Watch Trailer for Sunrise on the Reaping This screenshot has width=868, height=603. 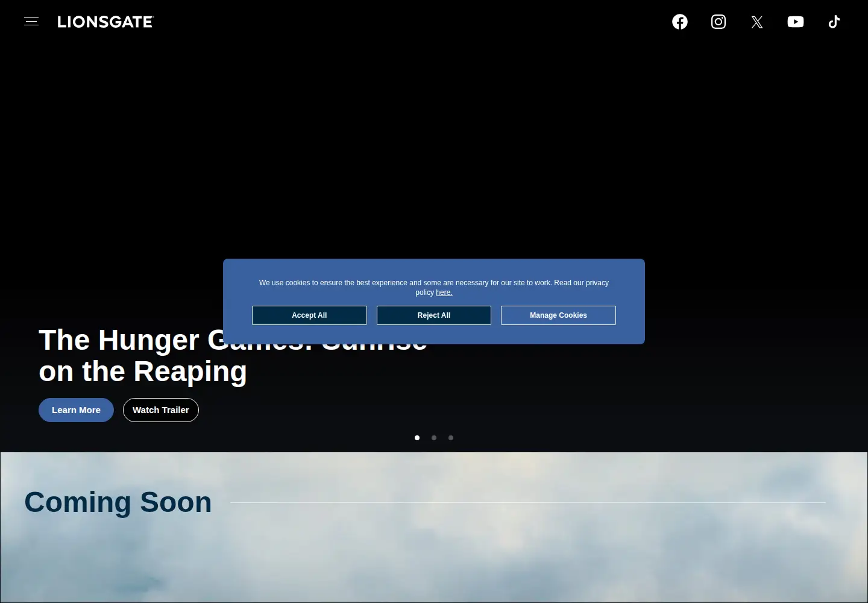pos(161,410)
